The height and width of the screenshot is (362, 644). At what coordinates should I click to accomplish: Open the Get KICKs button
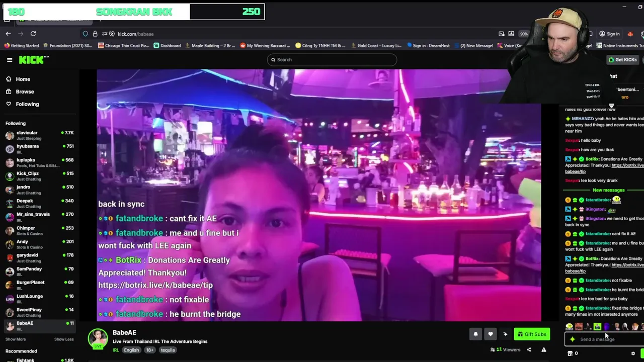622,60
